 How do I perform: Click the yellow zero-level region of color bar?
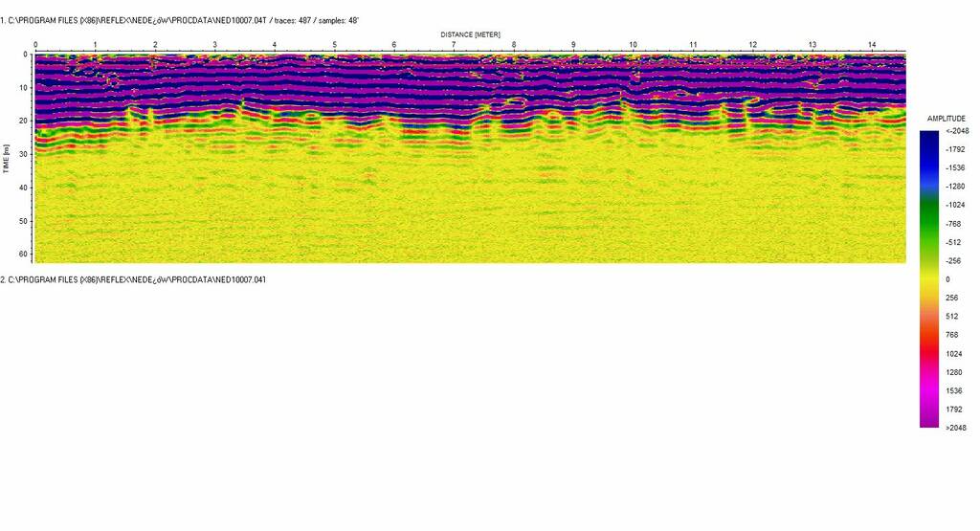point(928,279)
